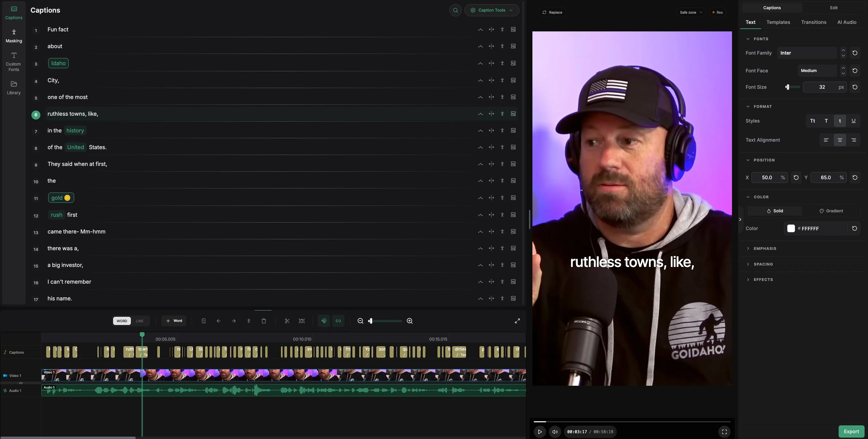Open the Templates tab

click(x=778, y=22)
